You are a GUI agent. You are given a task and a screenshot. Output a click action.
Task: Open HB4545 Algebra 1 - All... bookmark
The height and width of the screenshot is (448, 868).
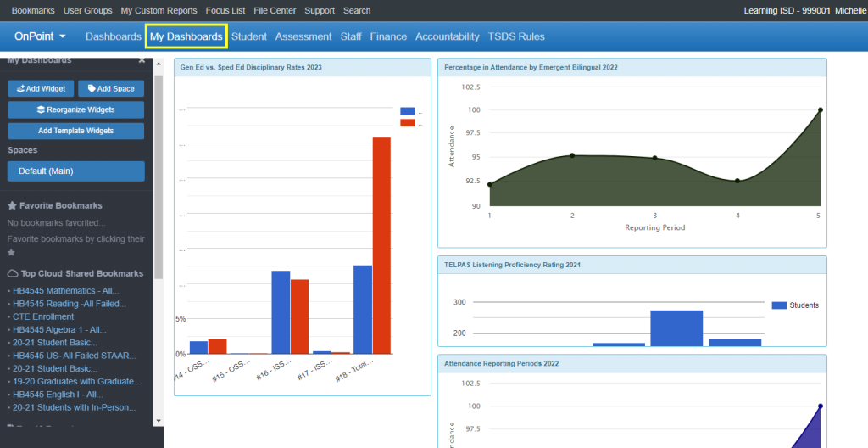pyautogui.click(x=59, y=329)
